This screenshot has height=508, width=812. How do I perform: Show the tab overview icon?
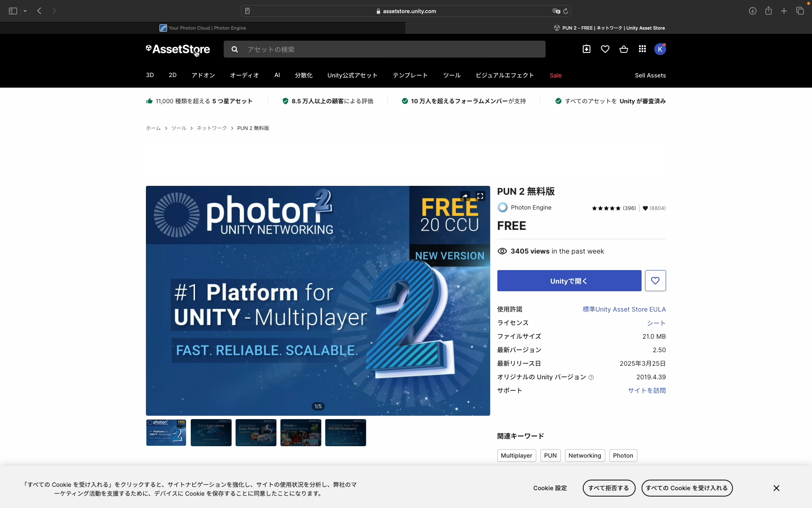pyautogui.click(x=800, y=11)
